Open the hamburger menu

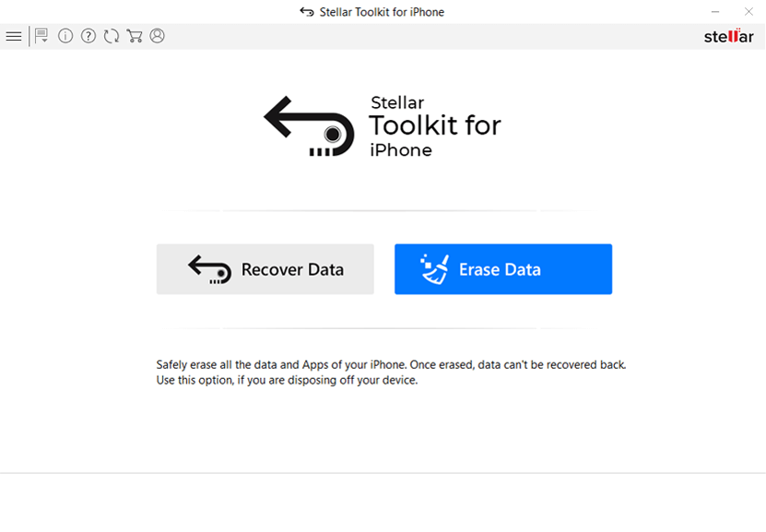(x=14, y=36)
